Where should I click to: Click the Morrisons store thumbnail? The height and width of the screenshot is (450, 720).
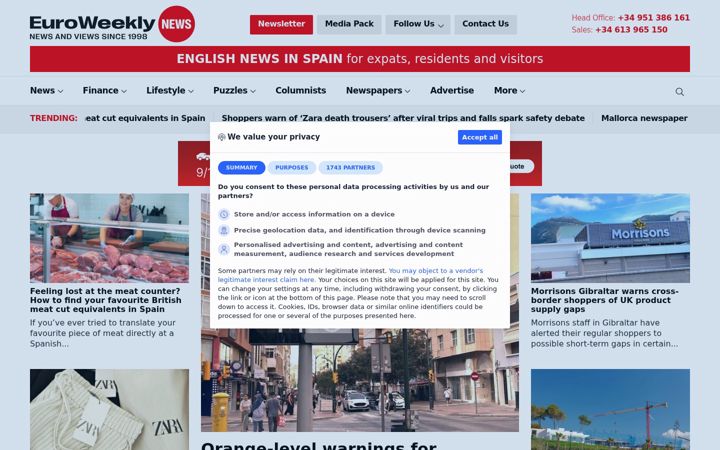point(610,238)
